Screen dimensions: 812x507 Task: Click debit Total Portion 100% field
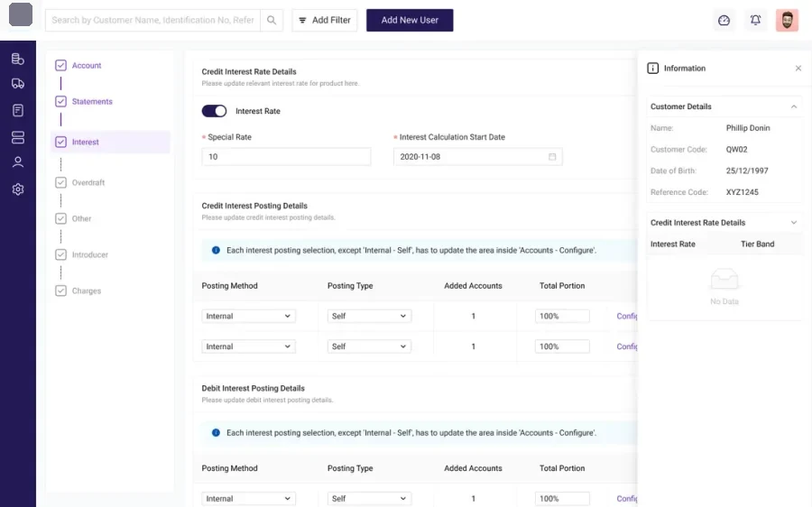pos(562,498)
